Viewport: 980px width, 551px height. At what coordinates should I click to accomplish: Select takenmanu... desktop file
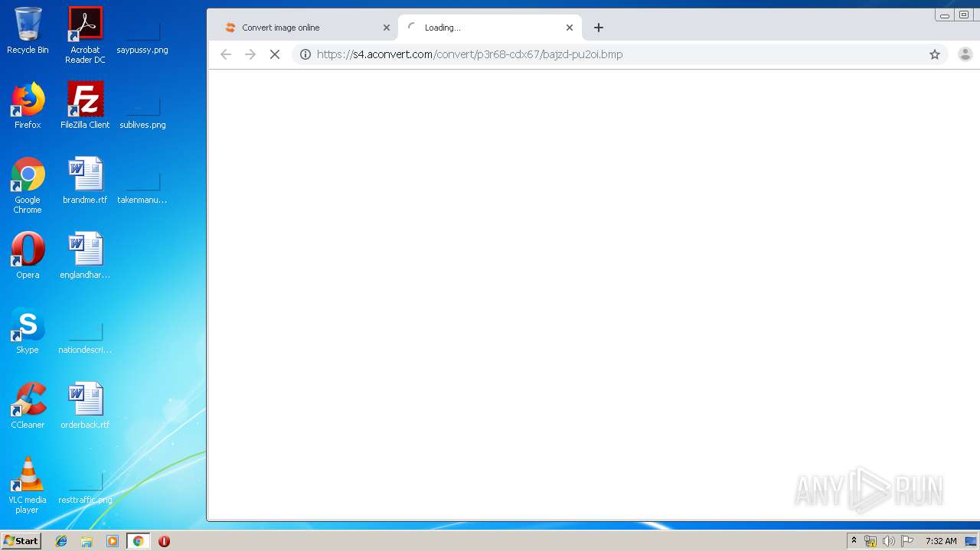(x=142, y=187)
